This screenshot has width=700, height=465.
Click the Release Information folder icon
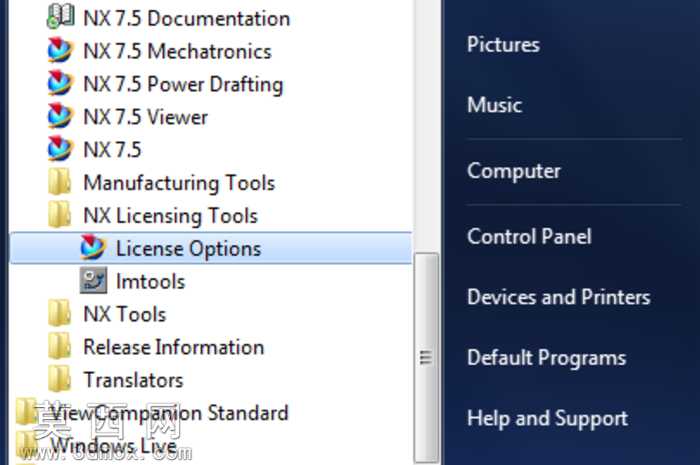click(x=59, y=346)
